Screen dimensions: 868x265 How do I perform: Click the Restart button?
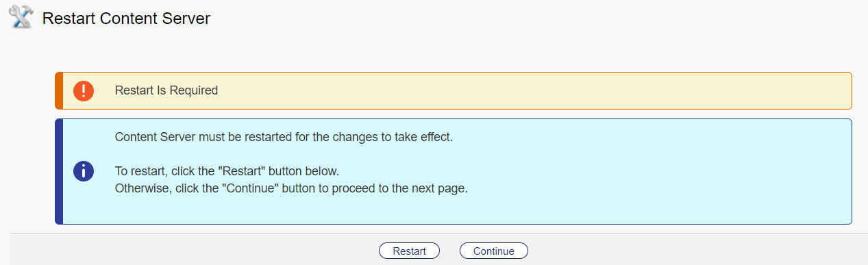coord(409,251)
